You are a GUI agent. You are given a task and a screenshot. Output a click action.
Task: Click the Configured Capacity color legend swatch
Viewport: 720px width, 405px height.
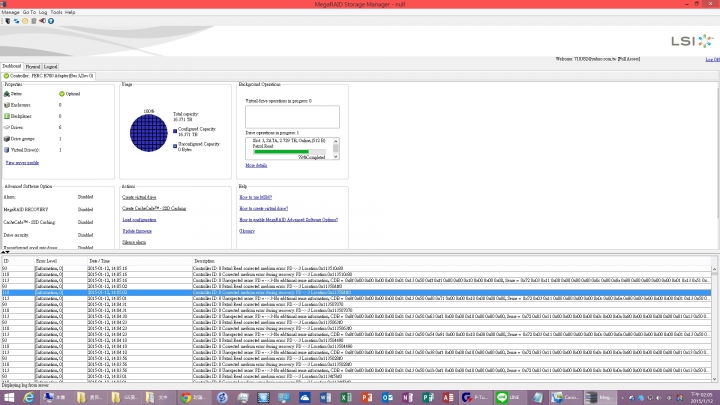(x=175, y=131)
